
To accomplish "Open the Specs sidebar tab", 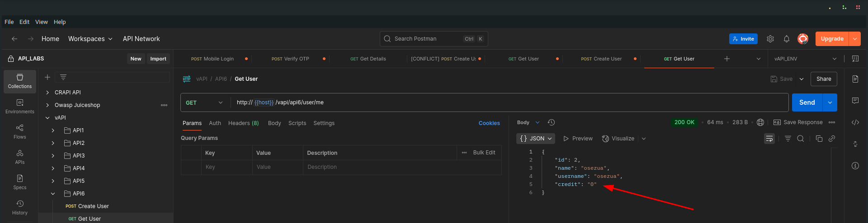I will [x=20, y=182].
